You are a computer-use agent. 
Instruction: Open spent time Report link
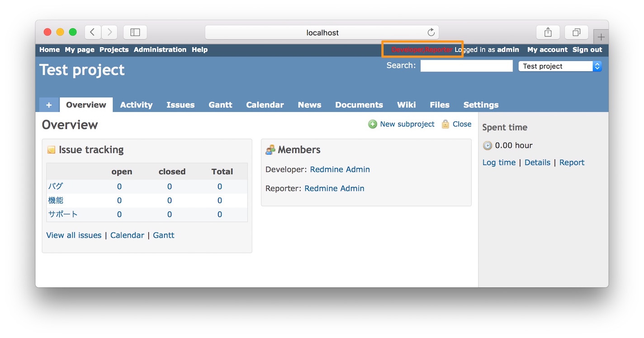(x=572, y=163)
